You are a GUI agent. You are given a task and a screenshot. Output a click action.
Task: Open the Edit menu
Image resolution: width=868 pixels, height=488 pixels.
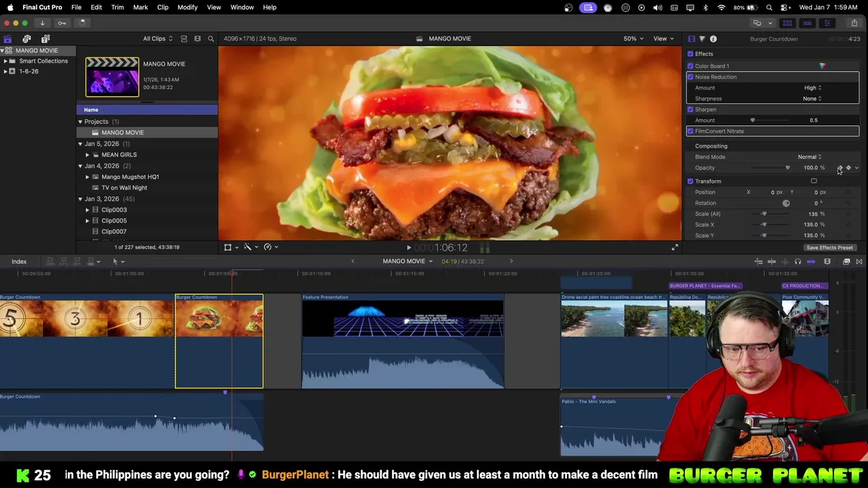96,7
